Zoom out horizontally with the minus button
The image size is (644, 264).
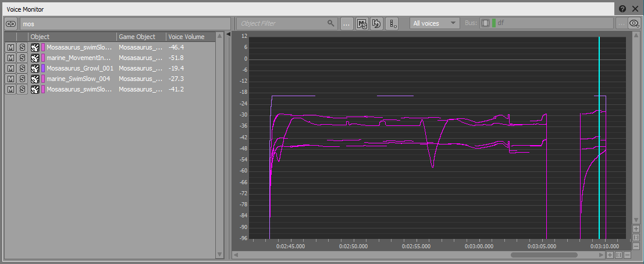[627, 255]
